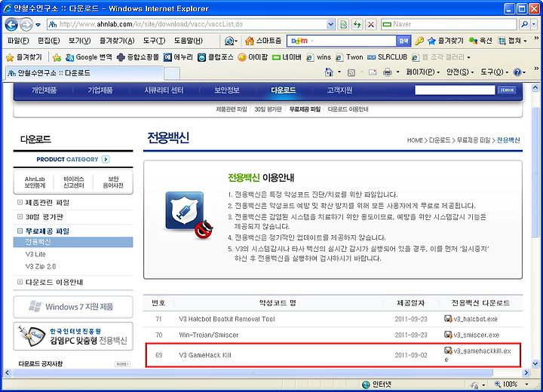543x392 pixels.
Task: Go to 보안정보 in site navigation
Action: point(227,90)
